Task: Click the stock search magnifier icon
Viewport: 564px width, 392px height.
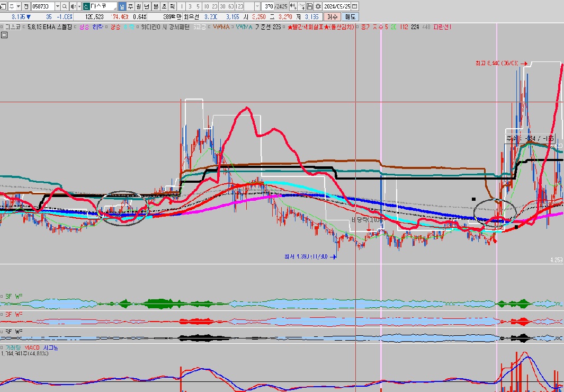Action: (x=65, y=6)
